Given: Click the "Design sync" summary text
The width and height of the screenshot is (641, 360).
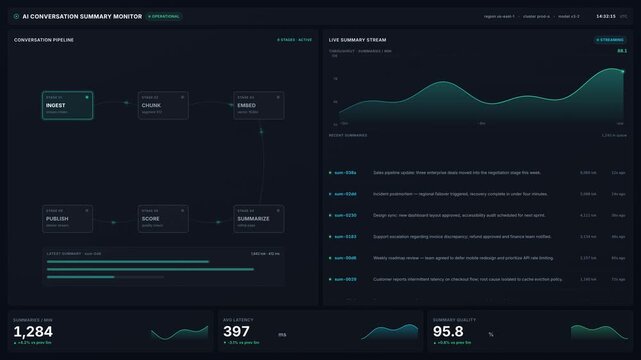Looking at the screenshot, I should coord(459,215).
